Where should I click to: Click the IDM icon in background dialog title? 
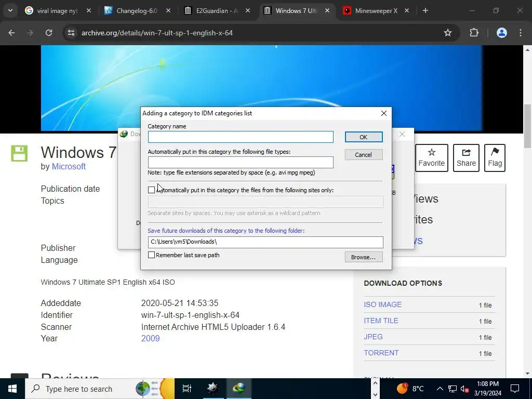pos(124,134)
